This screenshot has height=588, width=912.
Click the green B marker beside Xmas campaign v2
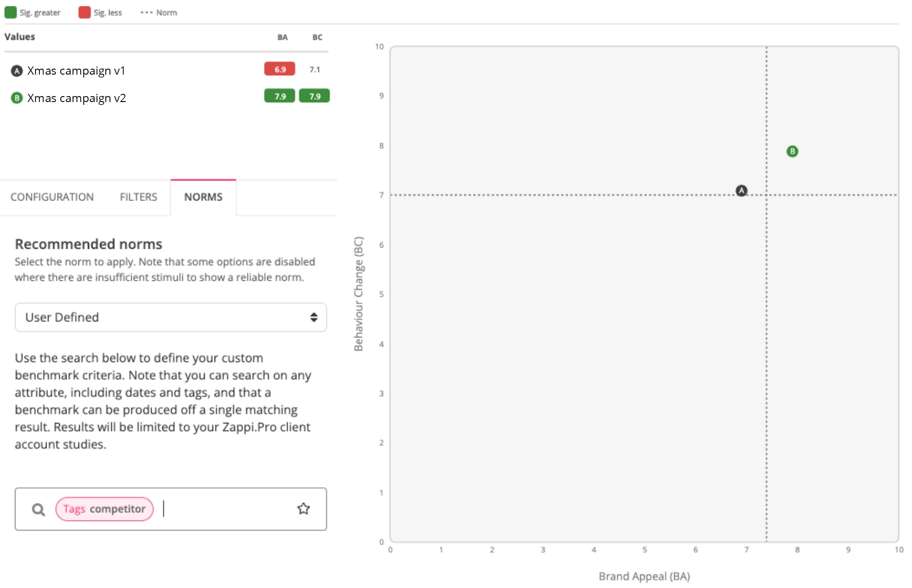point(16,98)
